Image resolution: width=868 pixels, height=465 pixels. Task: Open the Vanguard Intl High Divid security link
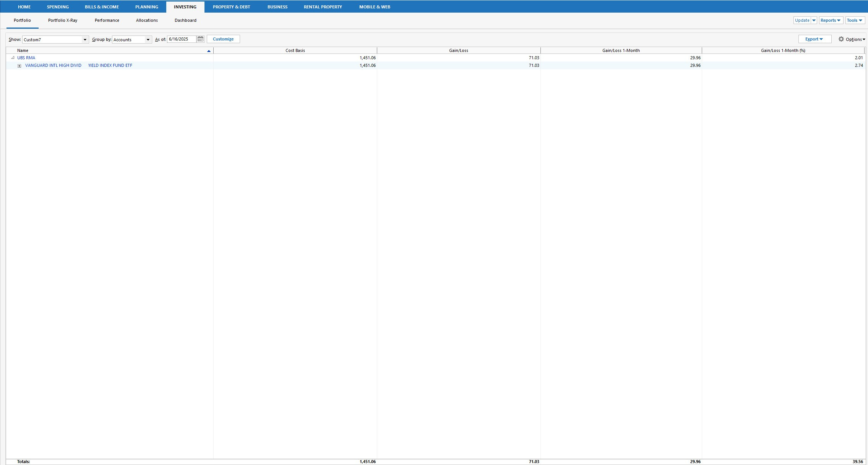tap(79, 66)
